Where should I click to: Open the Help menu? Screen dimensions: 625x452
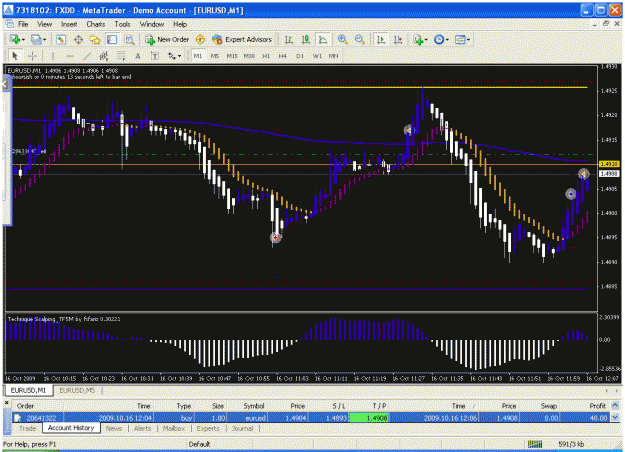(x=180, y=24)
